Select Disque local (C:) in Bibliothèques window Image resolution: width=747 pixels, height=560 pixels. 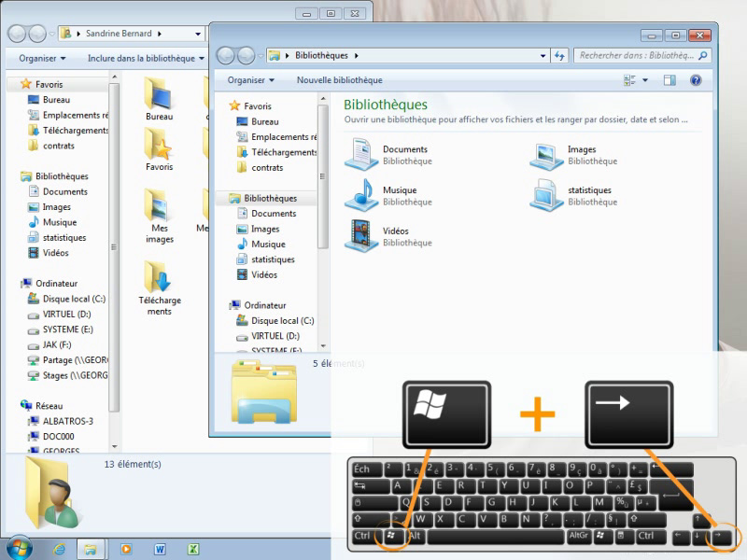click(x=283, y=320)
